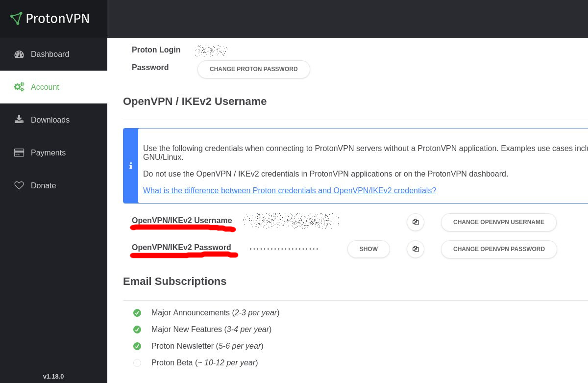Click the Donate heart icon
This screenshot has height=383, width=588.
[x=19, y=185]
